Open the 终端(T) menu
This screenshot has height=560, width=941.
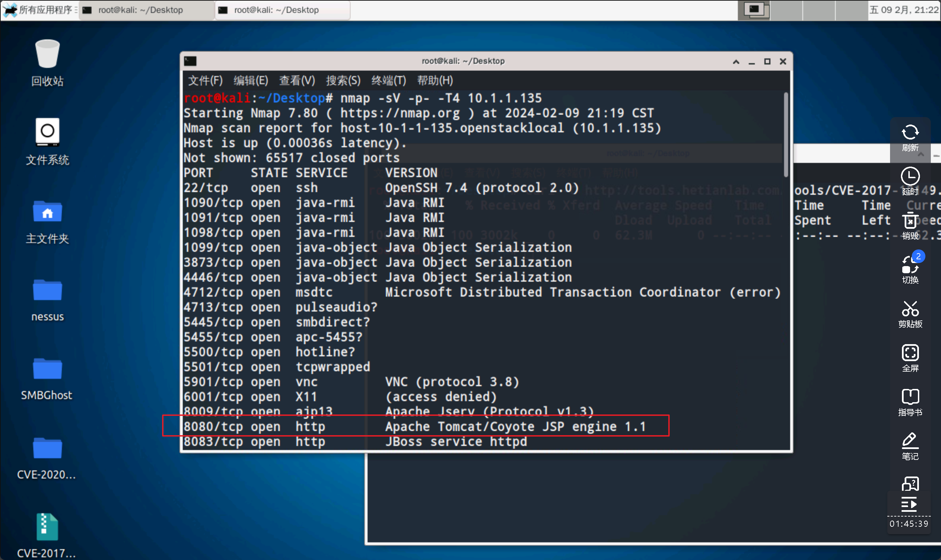pyautogui.click(x=389, y=80)
